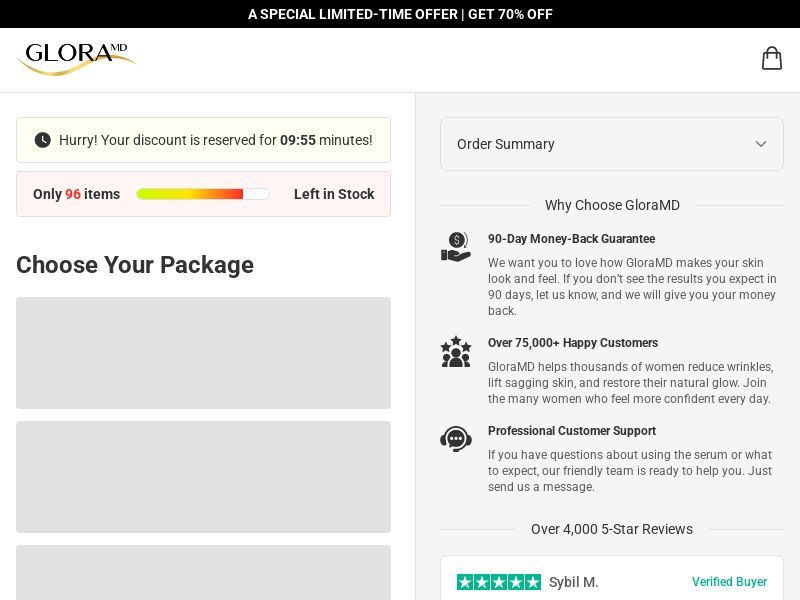Click the Trustpilot-style star rating icons
The image size is (800, 600).
(499, 582)
